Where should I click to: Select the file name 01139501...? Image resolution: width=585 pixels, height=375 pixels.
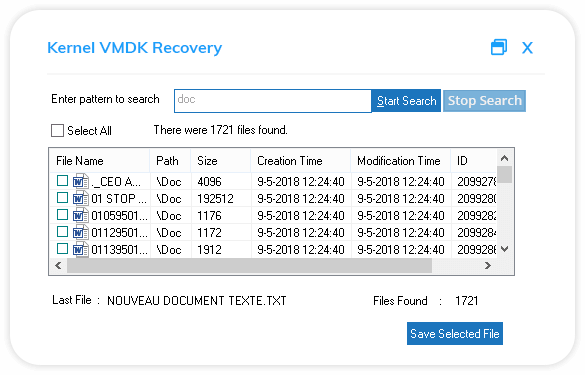(x=119, y=250)
